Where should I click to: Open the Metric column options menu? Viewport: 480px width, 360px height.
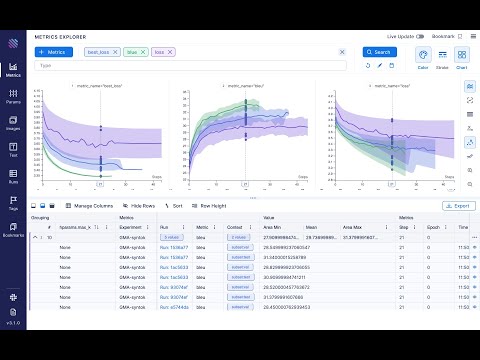point(214,227)
